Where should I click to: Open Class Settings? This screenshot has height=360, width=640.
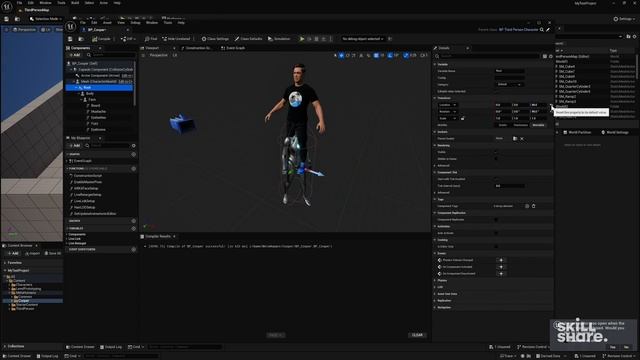click(x=215, y=39)
